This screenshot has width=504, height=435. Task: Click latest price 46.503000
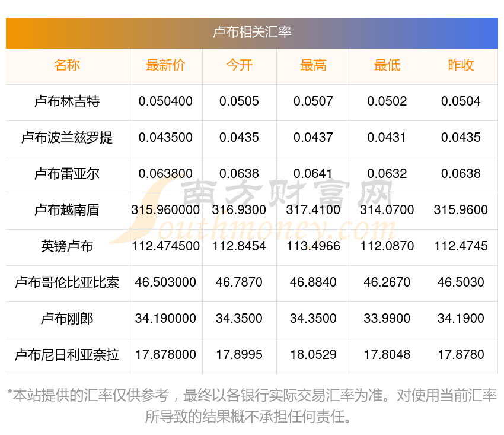pyautogui.click(x=165, y=282)
